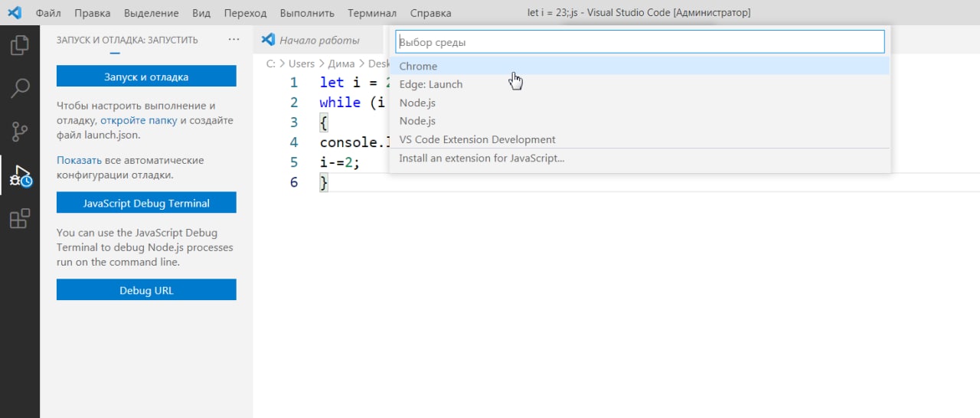Open the Переход menu

tap(246, 13)
